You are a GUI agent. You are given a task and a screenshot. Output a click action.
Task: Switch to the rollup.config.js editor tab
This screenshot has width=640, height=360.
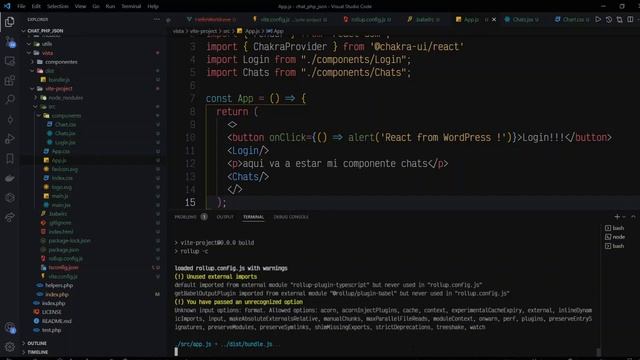tap(367, 19)
